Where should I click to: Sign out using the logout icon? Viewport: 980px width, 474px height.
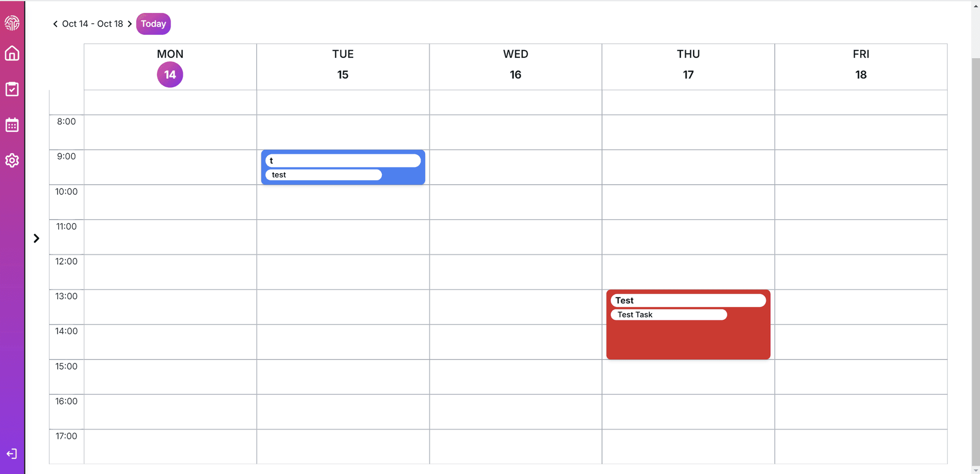[12, 454]
